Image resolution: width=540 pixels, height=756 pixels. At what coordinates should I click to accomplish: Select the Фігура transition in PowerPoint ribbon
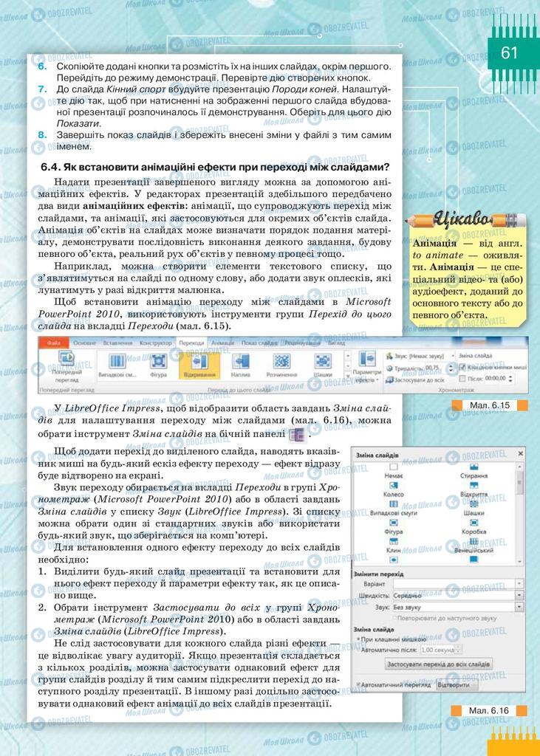pos(158,365)
